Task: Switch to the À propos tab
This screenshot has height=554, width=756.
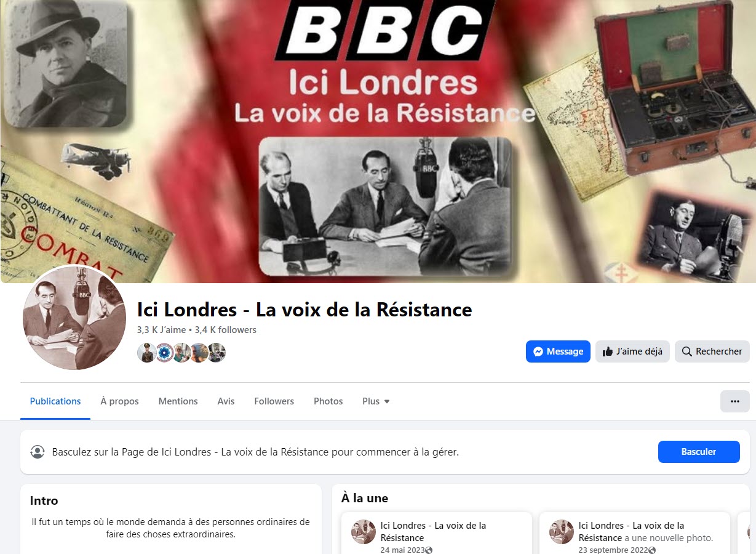Action: click(119, 401)
